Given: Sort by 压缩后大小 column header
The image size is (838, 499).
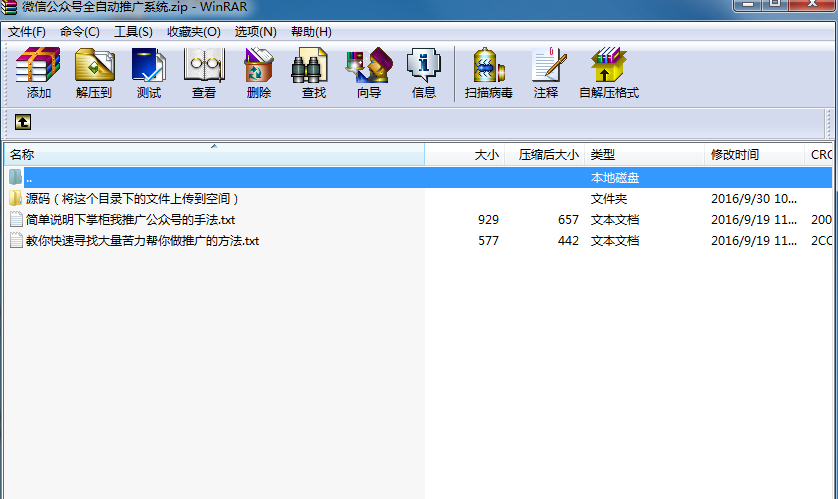Looking at the screenshot, I should [x=545, y=154].
